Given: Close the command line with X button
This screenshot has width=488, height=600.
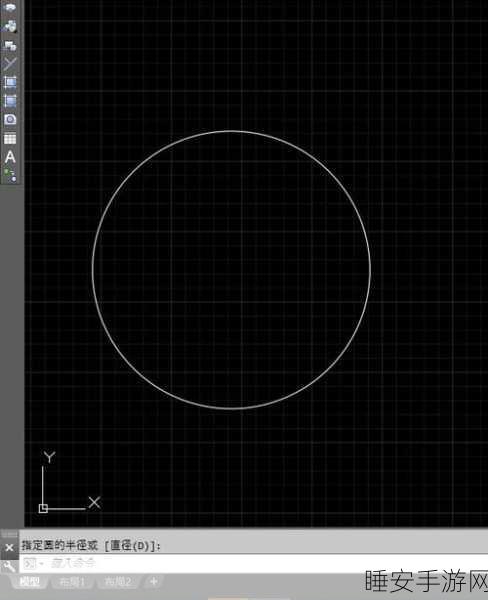Looking at the screenshot, I should coord(9,548).
